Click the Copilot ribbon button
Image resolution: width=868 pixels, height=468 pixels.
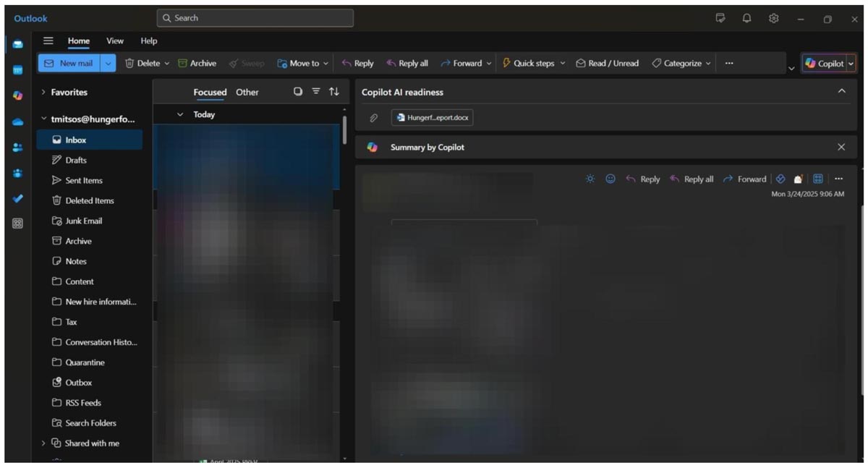(x=824, y=64)
